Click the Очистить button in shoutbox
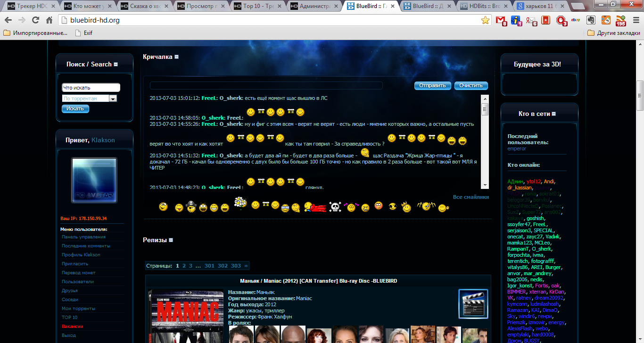The width and height of the screenshot is (644, 343). click(x=471, y=86)
